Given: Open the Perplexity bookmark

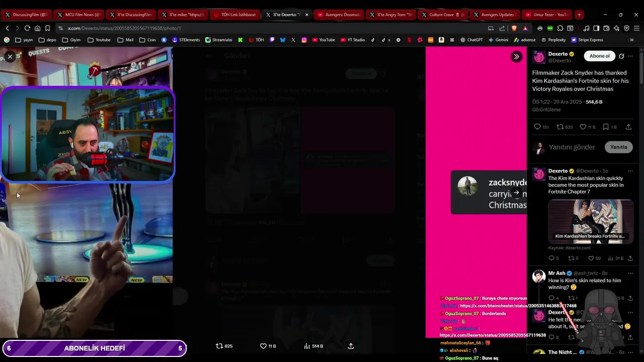Looking at the screenshot, I should click(553, 40).
